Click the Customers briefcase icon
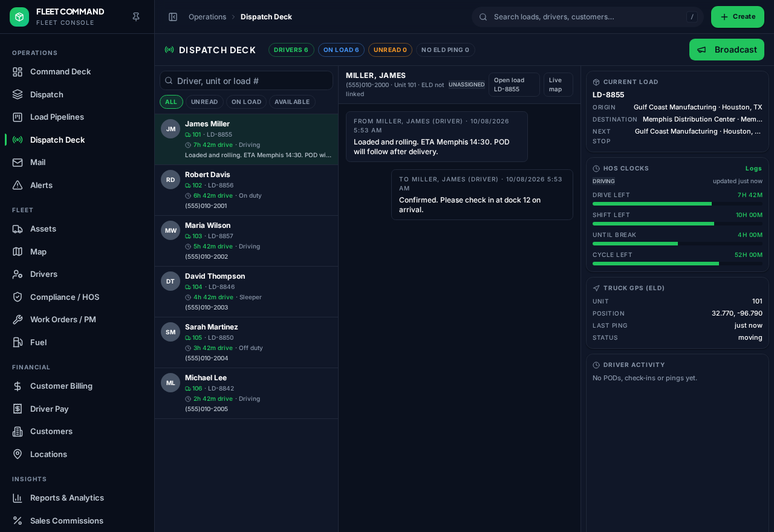This screenshot has width=774, height=532. 18,431
